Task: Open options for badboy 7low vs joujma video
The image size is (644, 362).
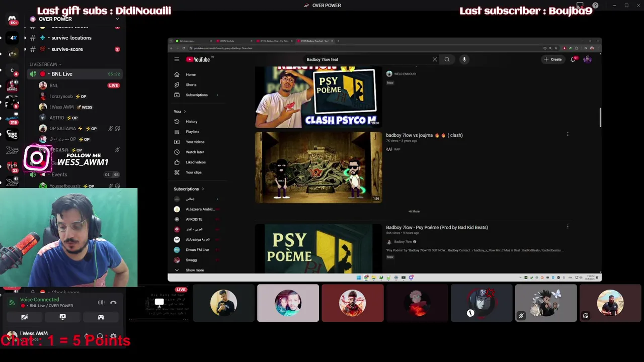Action: (x=568, y=134)
